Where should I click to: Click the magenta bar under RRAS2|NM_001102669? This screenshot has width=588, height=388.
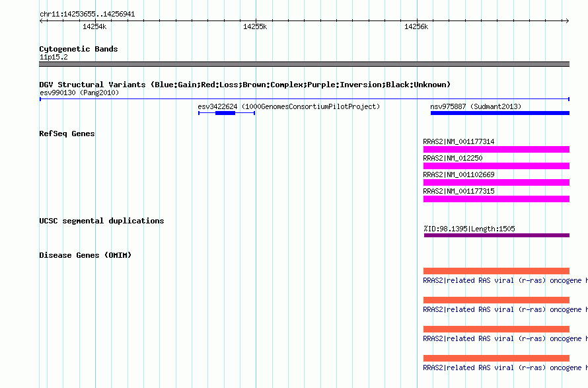pyautogui.click(x=497, y=182)
